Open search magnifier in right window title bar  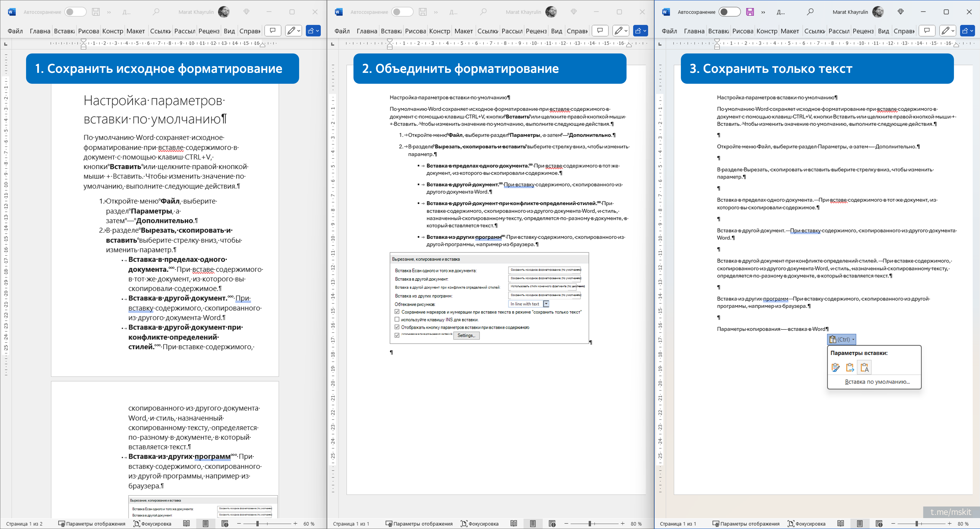(810, 12)
